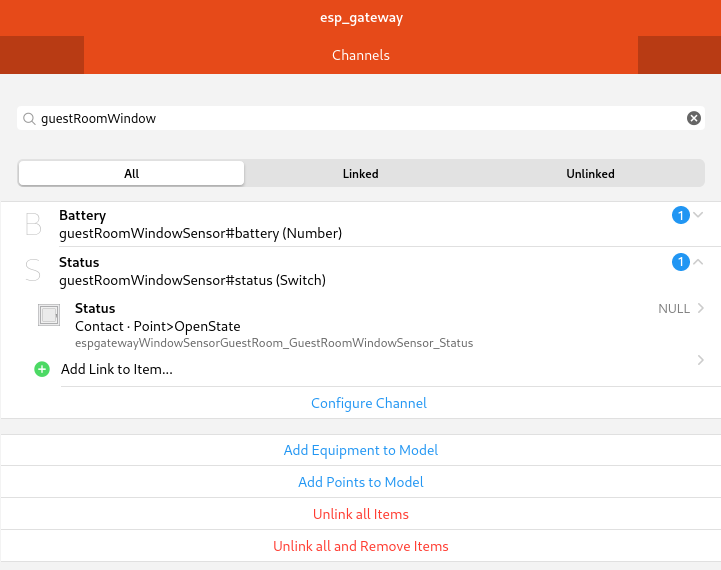Click the Contact item icon beside Status

pos(48,316)
